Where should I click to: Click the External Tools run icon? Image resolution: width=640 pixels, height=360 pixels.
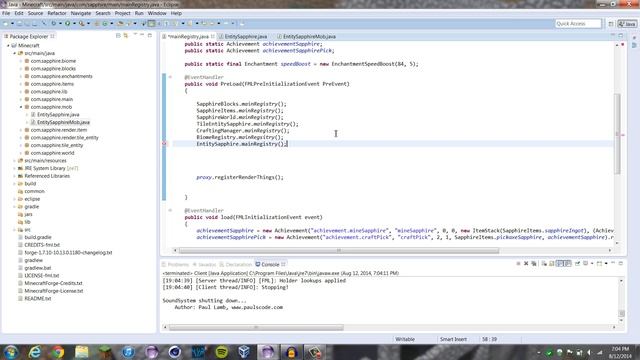pyautogui.click(x=82, y=24)
